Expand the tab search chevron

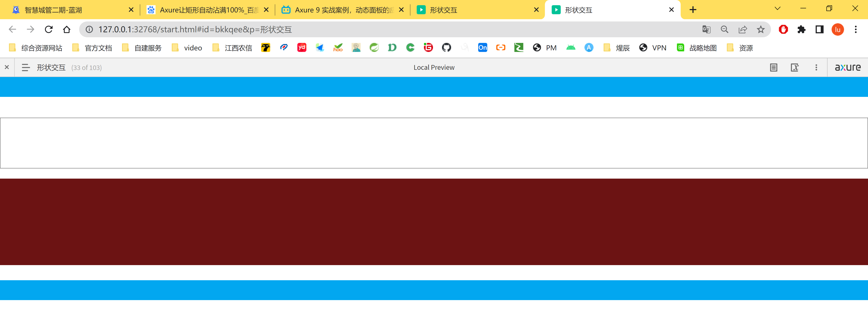pos(777,9)
